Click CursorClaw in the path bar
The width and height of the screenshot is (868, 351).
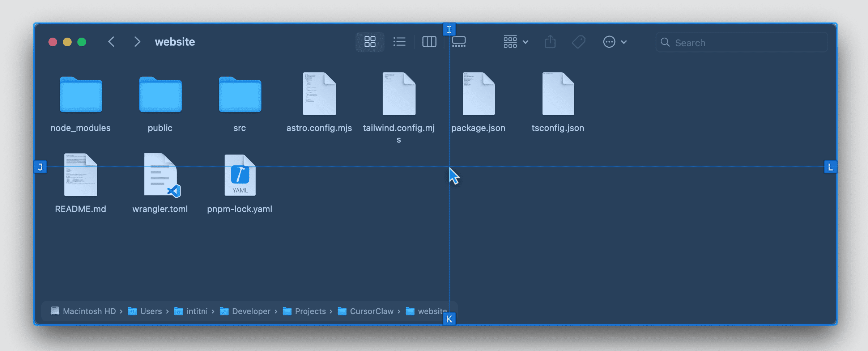[371, 311]
